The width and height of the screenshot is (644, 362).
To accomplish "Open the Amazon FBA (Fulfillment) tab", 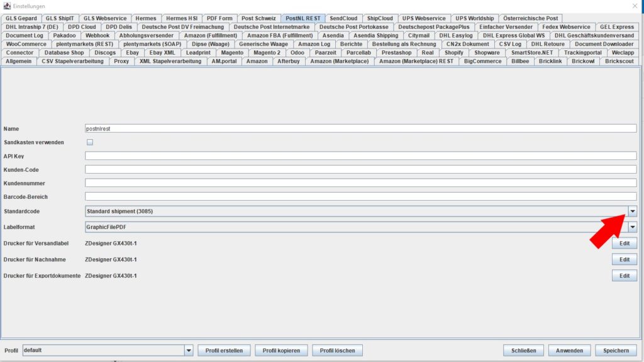I will click(x=280, y=35).
